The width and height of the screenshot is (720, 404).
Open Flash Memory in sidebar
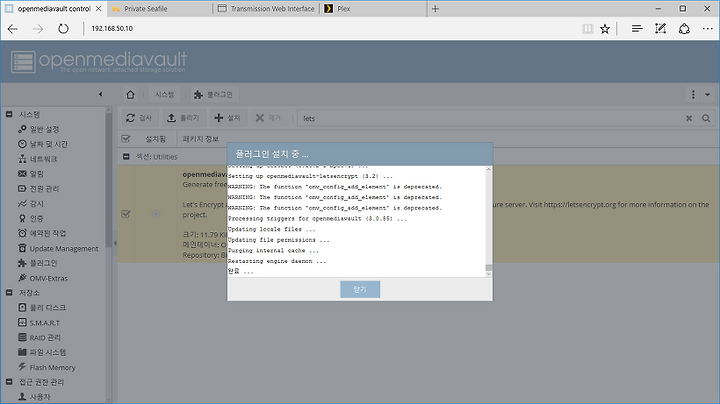point(47,367)
